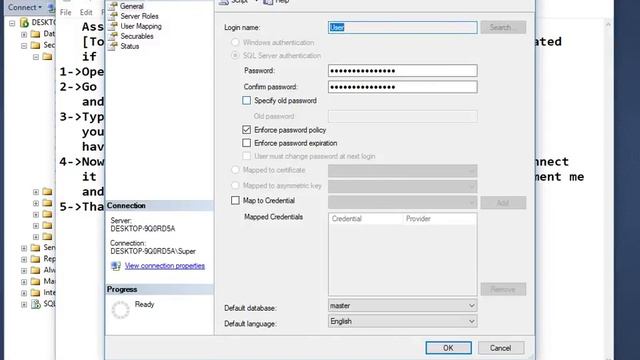Check Map to Credential
Viewport: 640px width, 360px height.
[x=235, y=200]
